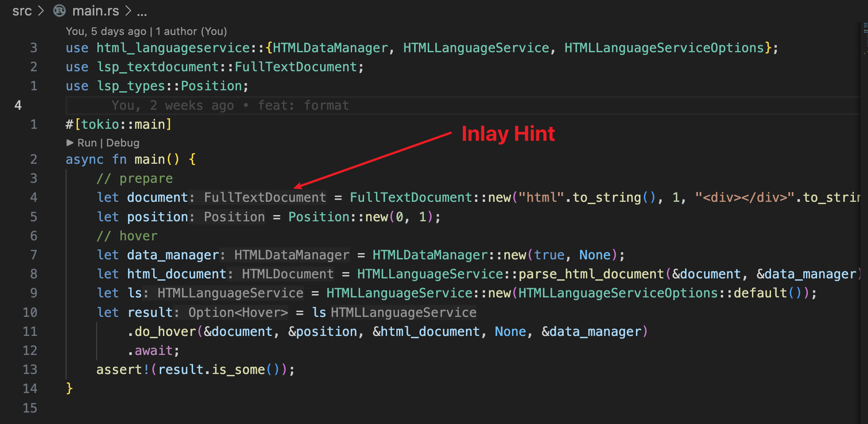Click the data_manager variable declaration name

point(173,255)
